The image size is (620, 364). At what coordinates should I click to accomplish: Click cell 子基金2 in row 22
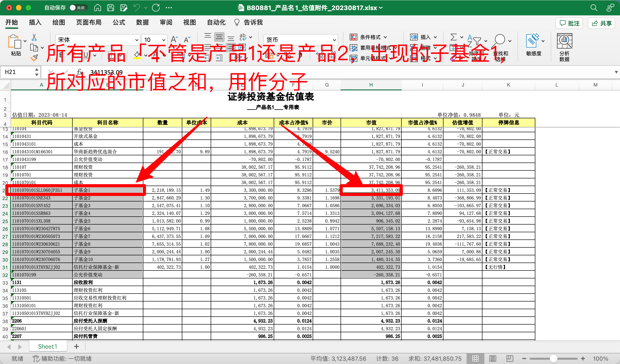coord(108,198)
